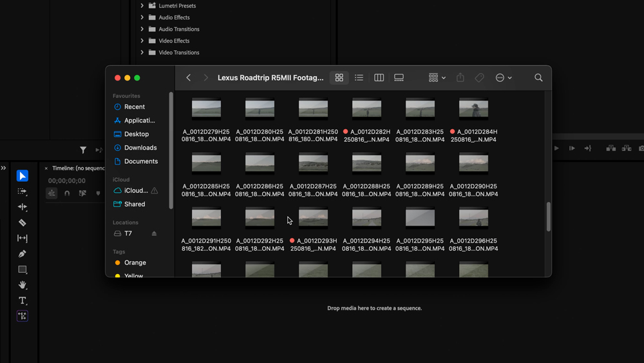Select the Rectangle tool
This screenshot has width=644, height=363.
tap(22, 270)
